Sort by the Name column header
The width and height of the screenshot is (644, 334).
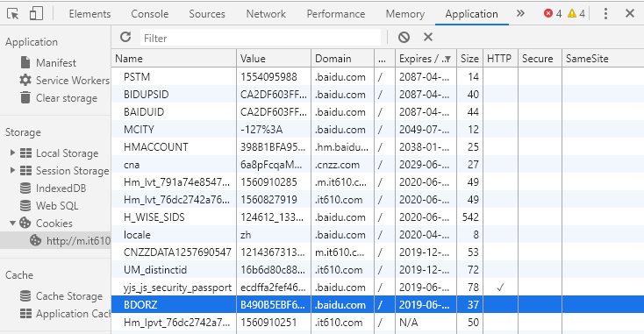(174, 58)
